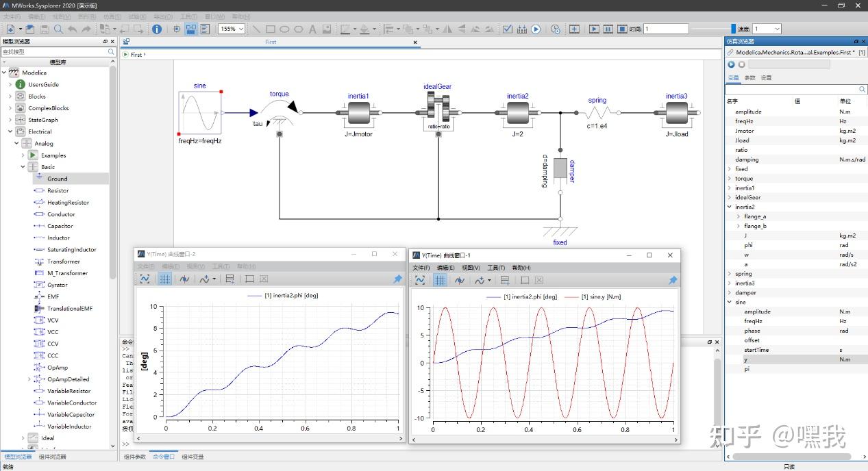Image resolution: width=868 pixels, height=471 pixels.
Task: Collapse the Electrical library node
Action: pyautogui.click(x=10, y=131)
